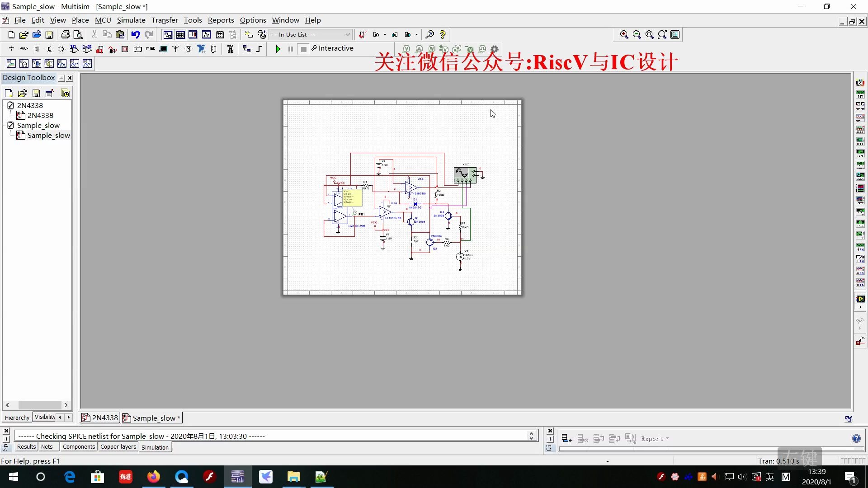Open the In-Use List dropdown
Image resolution: width=868 pixels, height=488 pixels.
[x=348, y=35]
